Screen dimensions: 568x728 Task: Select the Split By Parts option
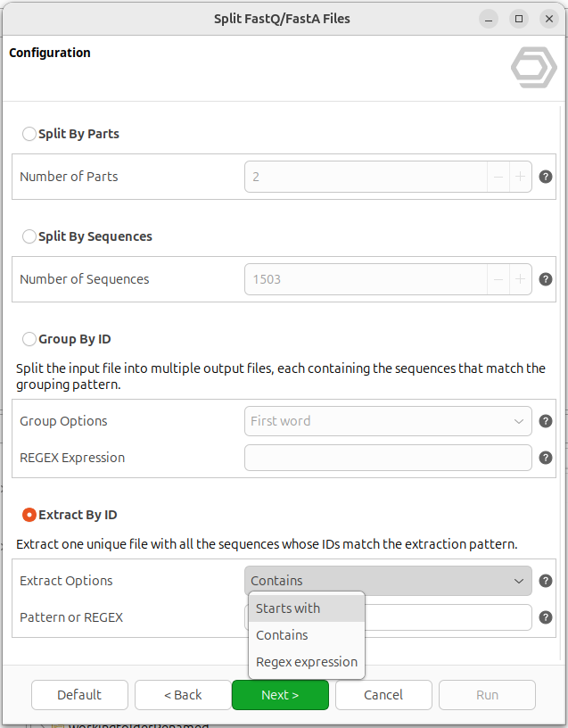point(29,134)
